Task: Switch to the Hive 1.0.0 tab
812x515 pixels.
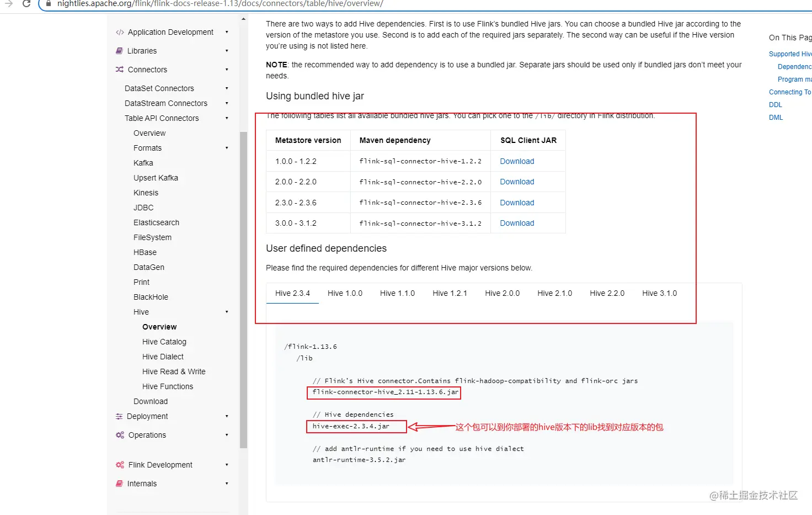Action: click(345, 293)
